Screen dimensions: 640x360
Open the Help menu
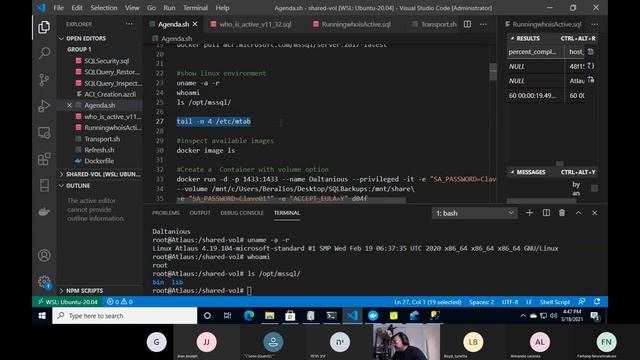pos(222,8)
